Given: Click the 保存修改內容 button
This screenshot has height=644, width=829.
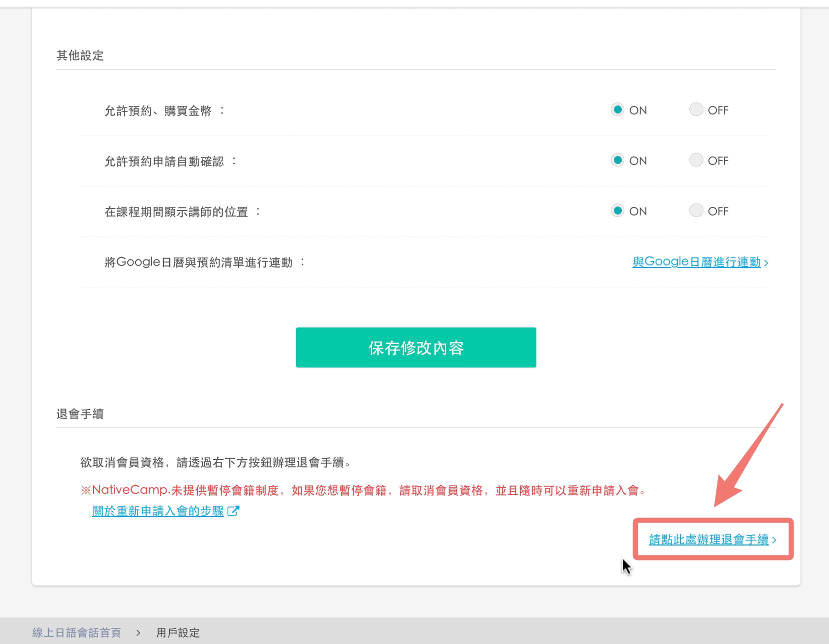Looking at the screenshot, I should [x=416, y=347].
